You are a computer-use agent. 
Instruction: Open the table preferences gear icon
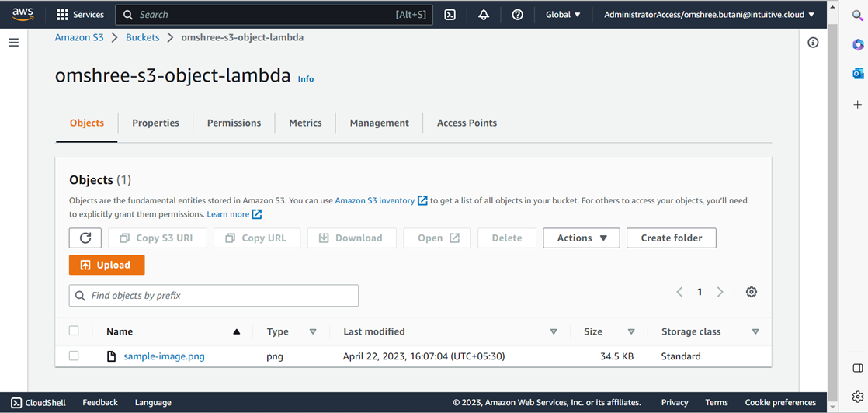(x=751, y=292)
